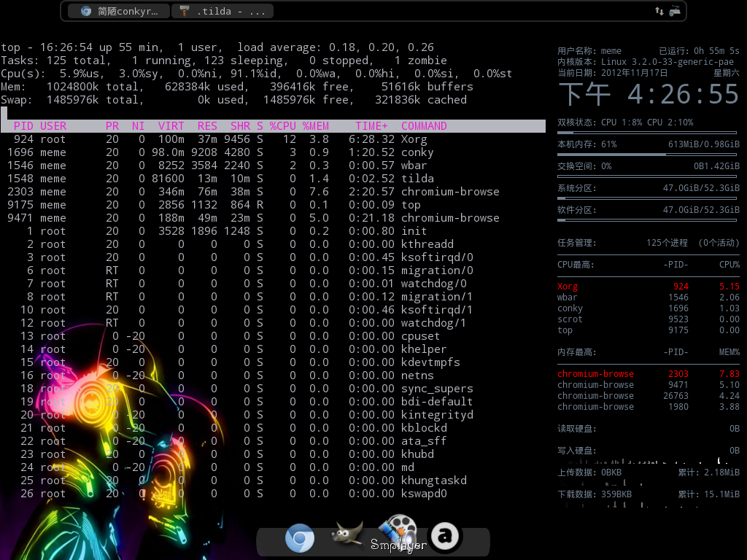Click the 任务管理 process count line
747x560 pixels.
(x=649, y=243)
